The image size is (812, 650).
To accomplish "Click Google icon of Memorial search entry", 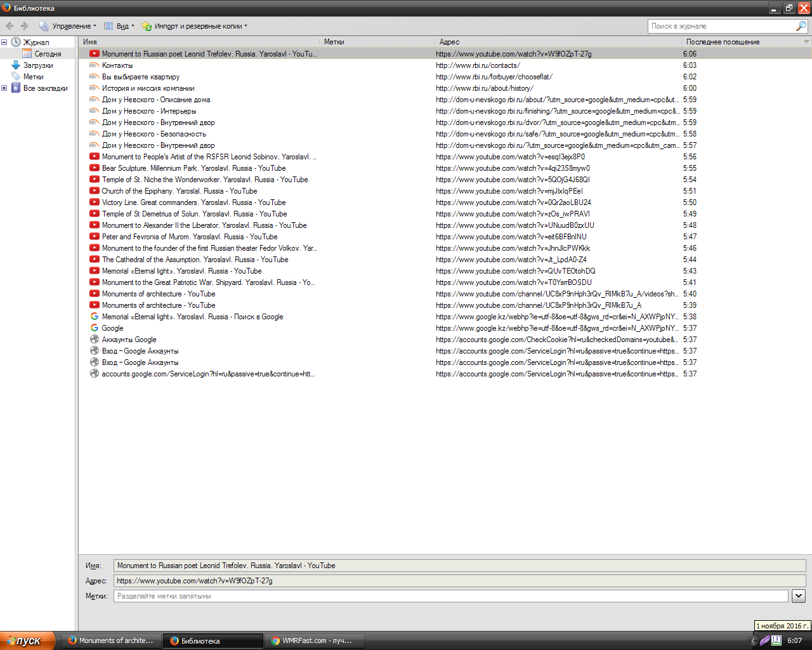I will pyautogui.click(x=95, y=317).
